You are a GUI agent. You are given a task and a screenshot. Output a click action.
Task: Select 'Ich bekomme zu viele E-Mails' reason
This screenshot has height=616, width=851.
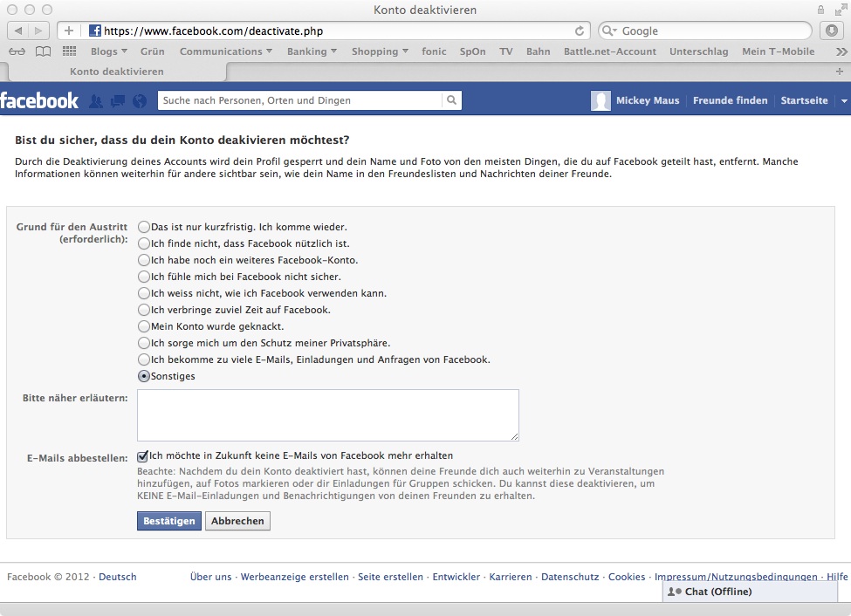pyautogui.click(x=144, y=359)
